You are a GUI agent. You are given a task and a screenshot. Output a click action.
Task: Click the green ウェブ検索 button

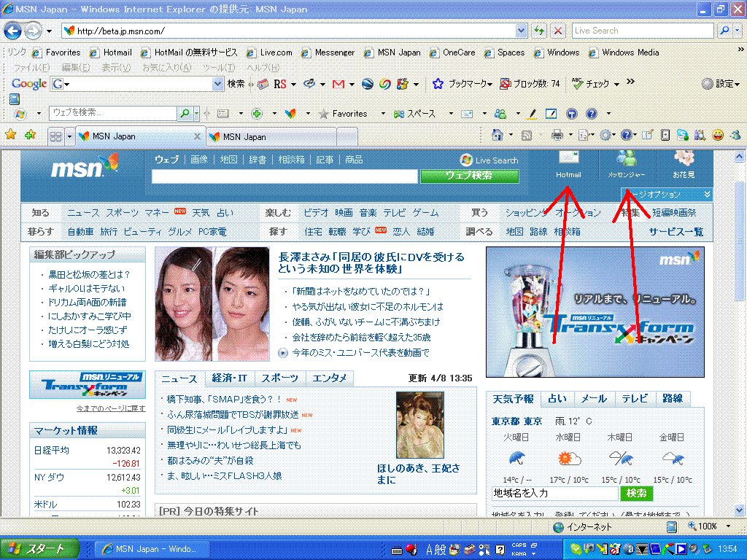click(469, 176)
